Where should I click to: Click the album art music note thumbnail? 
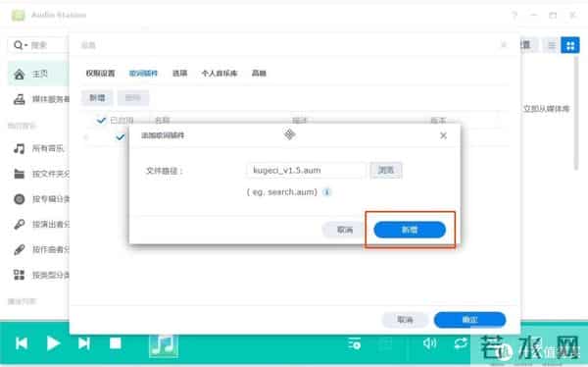coord(164,344)
